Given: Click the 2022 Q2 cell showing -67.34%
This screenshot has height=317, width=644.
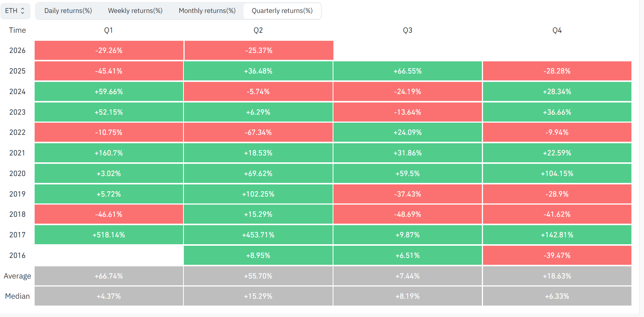Looking at the screenshot, I should point(258,132).
